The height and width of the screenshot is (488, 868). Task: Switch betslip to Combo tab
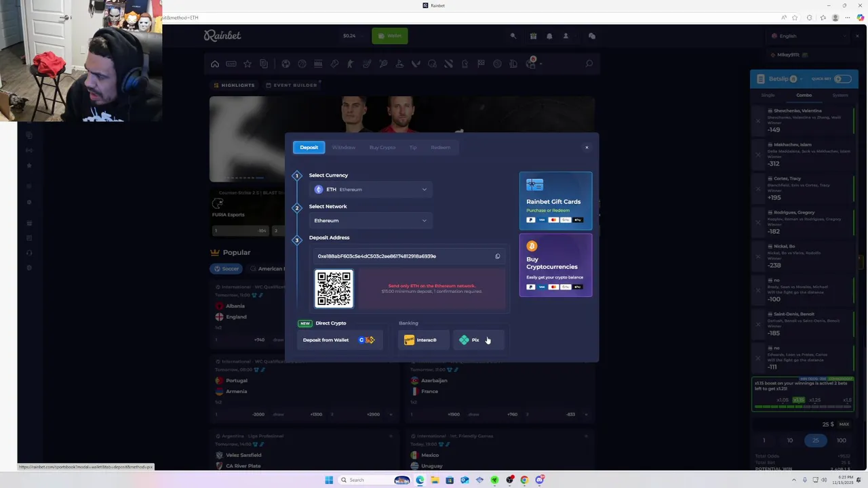804,96
